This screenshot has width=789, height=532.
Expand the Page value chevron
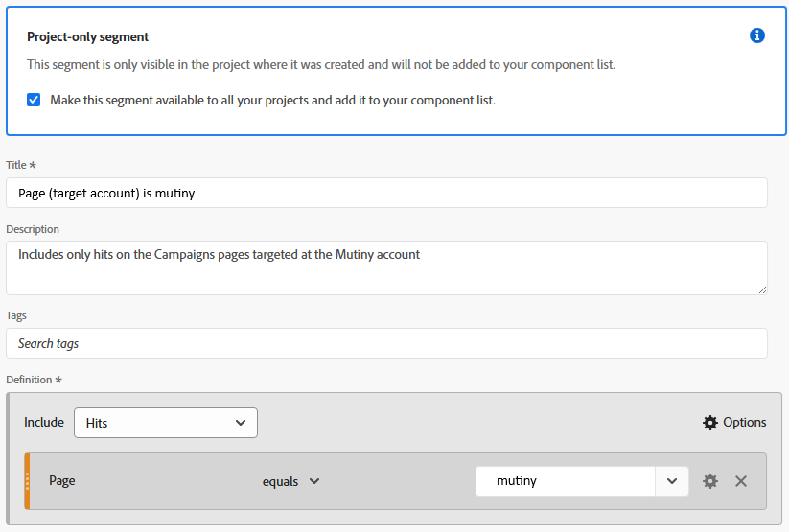tap(672, 481)
